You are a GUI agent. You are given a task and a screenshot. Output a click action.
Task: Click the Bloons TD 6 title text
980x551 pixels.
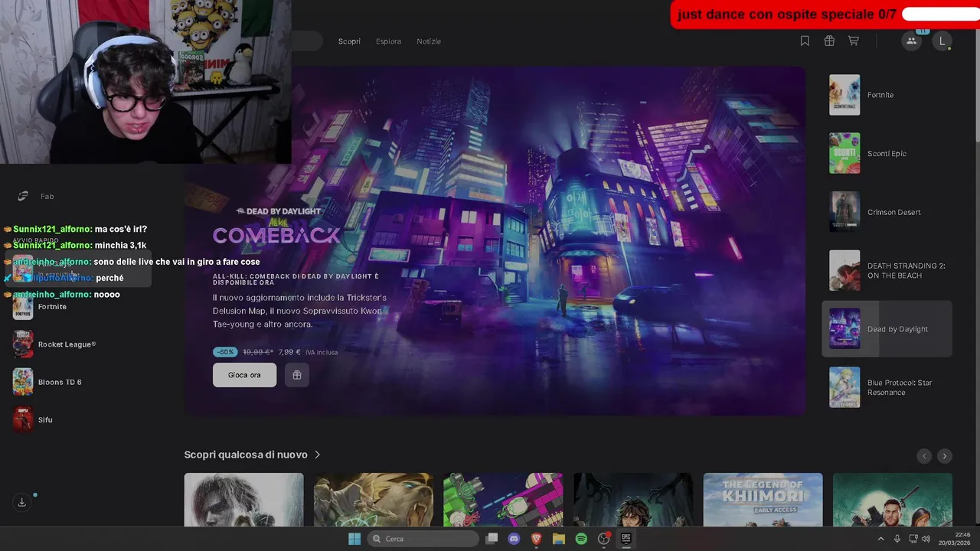tap(60, 382)
